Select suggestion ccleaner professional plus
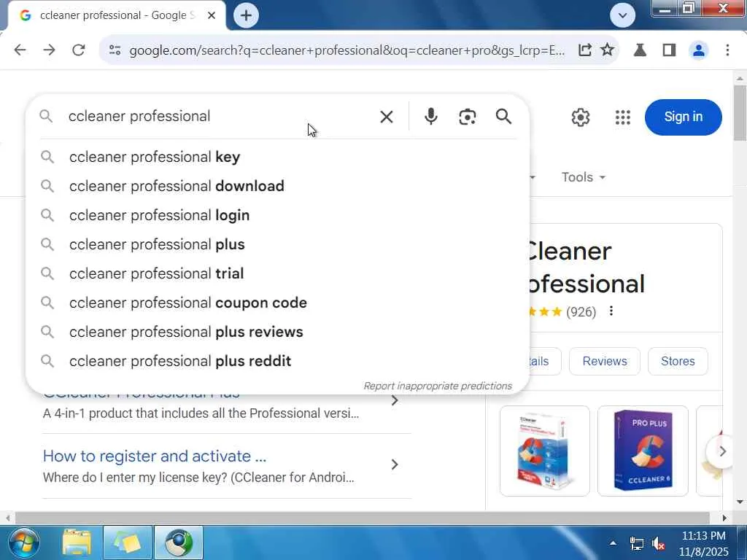747x560 pixels. tap(277, 244)
